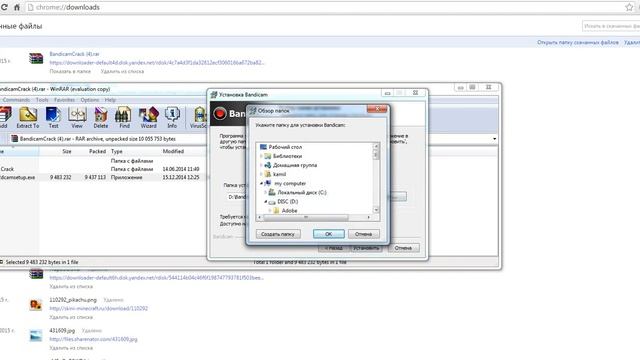Click the WinRAR Wizard toolbar icon

point(149,118)
